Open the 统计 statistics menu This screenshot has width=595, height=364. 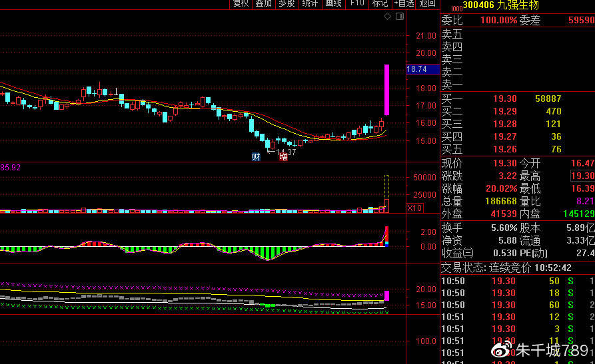pos(310,4)
